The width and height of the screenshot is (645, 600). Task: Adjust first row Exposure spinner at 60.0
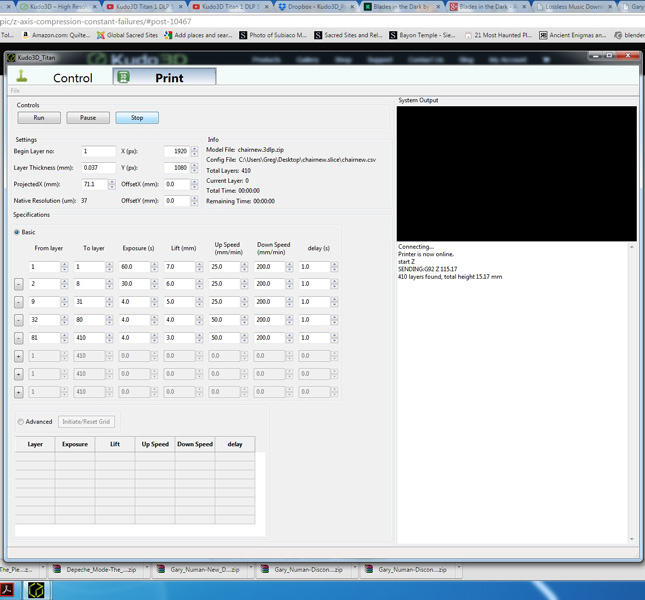pos(154,267)
